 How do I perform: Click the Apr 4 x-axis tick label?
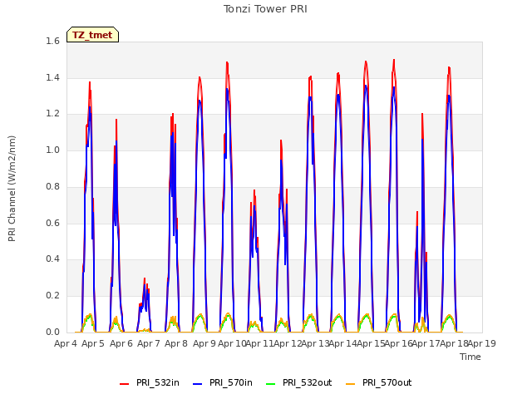(x=66, y=343)
